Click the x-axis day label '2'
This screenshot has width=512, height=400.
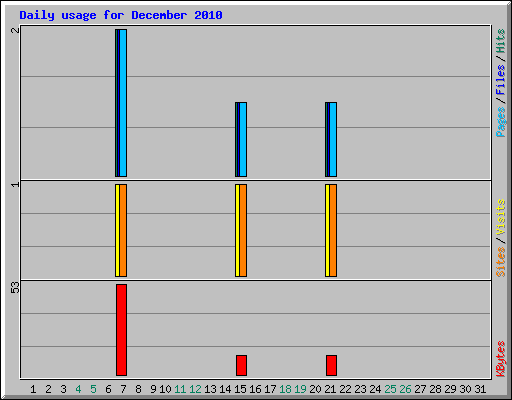tap(48, 389)
